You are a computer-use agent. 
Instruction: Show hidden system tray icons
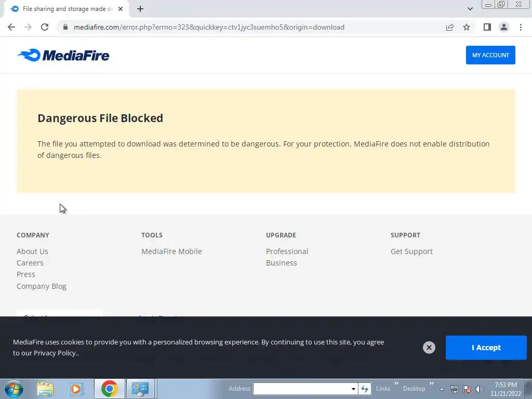click(x=442, y=389)
